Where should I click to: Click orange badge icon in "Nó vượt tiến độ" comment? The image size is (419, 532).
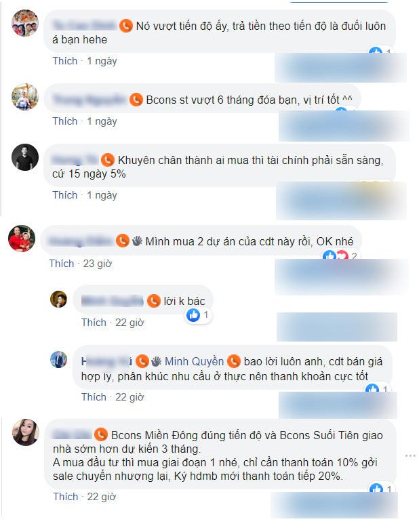tap(126, 26)
